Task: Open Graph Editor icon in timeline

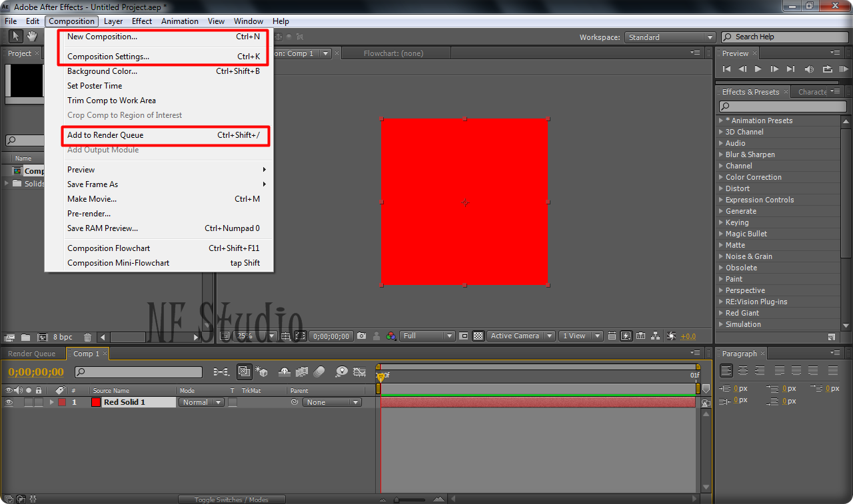Action: (x=359, y=372)
